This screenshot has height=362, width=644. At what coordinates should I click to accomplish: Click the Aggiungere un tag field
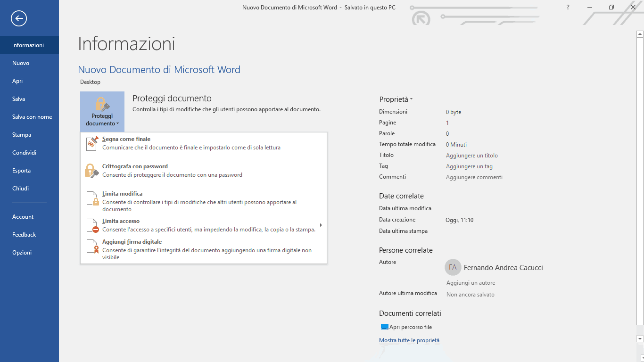click(469, 166)
